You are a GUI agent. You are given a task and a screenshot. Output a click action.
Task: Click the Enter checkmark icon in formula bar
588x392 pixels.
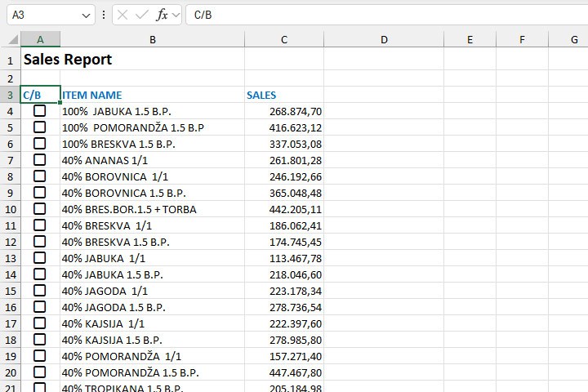click(143, 15)
